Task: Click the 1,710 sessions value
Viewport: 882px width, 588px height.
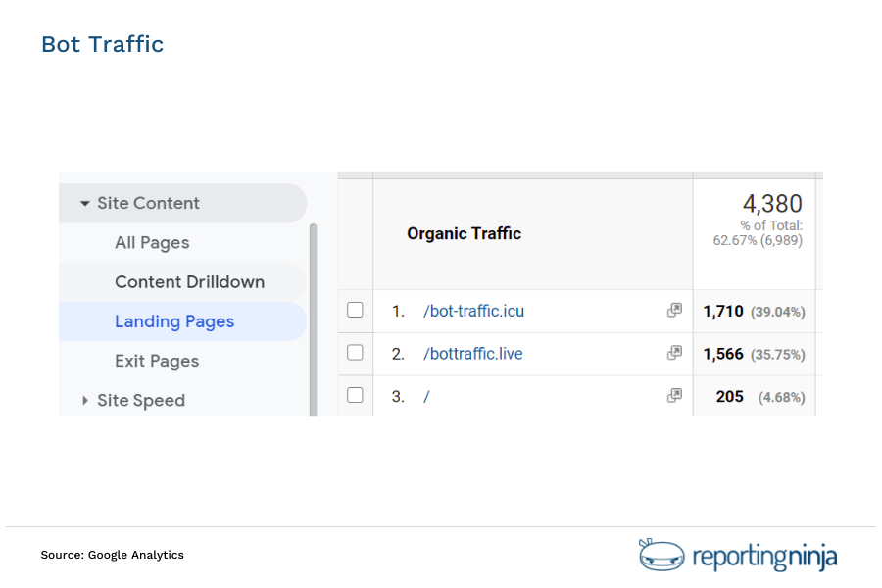Action: coord(723,312)
